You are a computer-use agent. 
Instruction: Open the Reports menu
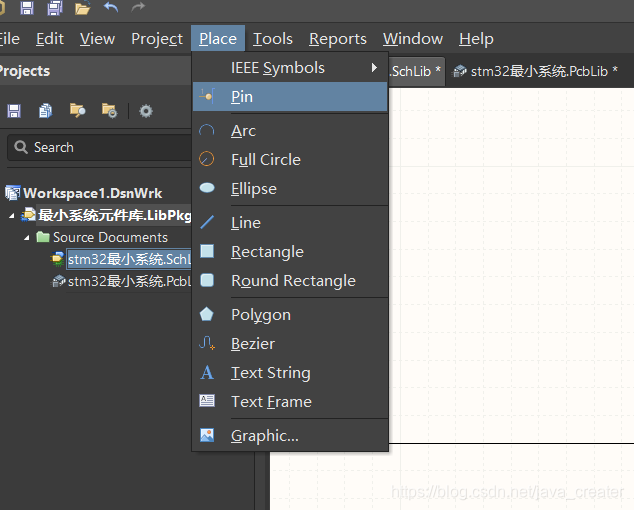338,39
